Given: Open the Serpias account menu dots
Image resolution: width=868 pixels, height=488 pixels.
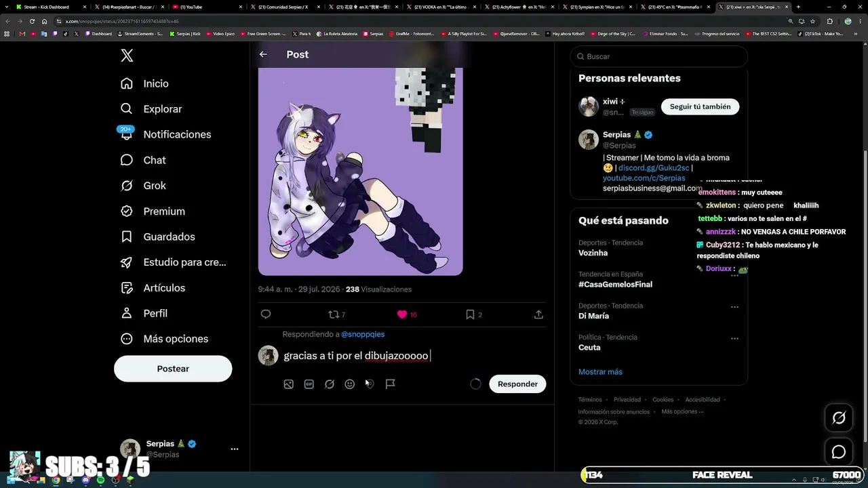Looking at the screenshot, I should 235,449.
